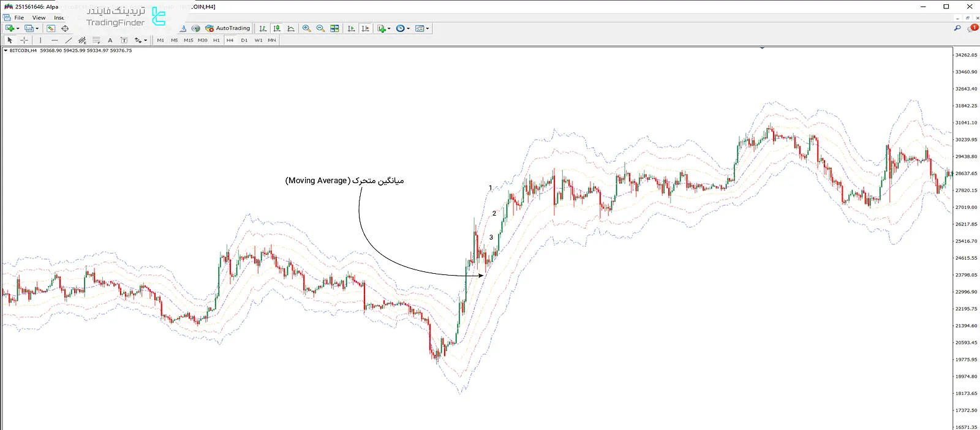The image size is (980, 430).
Task: Toggle chart auto scroll button
Action: [351, 28]
